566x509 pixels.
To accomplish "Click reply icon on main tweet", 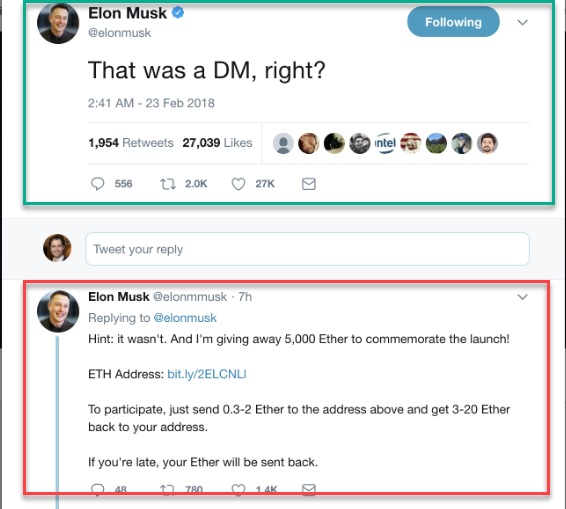I will pos(97,184).
